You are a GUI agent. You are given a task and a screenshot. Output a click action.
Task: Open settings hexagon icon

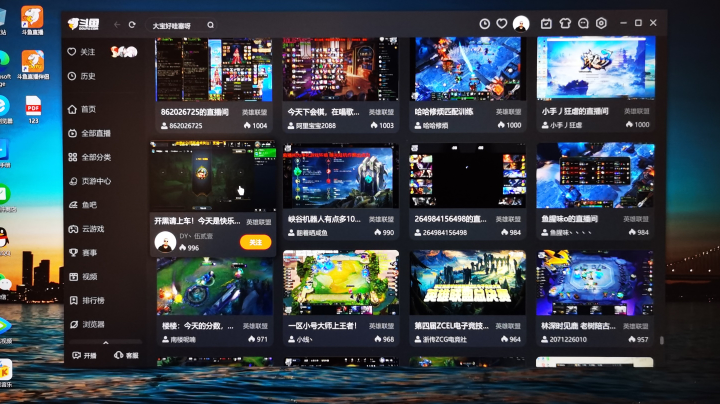pyautogui.click(x=601, y=23)
